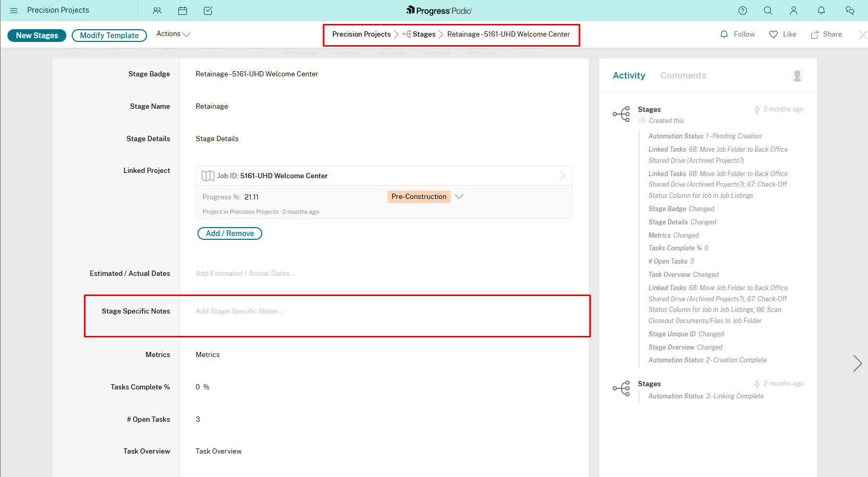Image resolution: width=868 pixels, height=477 pixels.
Task: Open the help question mark icon
Action: 743,11
